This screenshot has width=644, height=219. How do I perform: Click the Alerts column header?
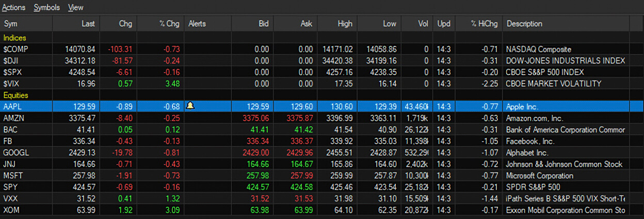coord(198,24)
